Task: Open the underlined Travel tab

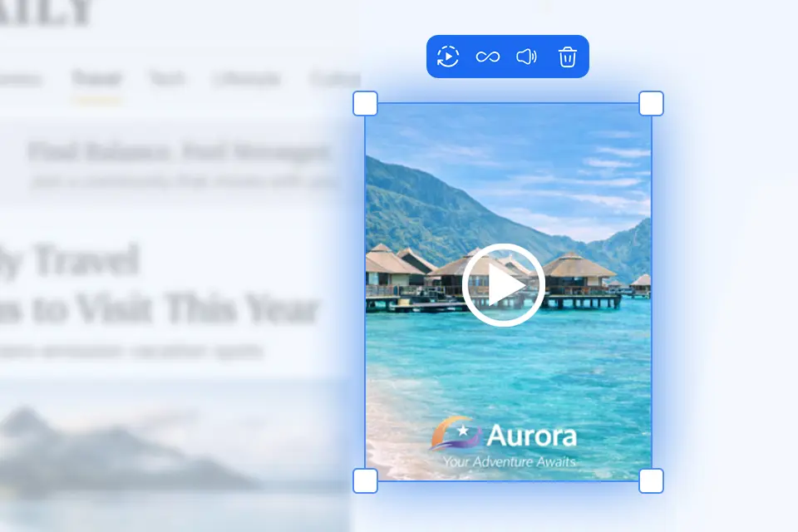Action: [96, 78]
